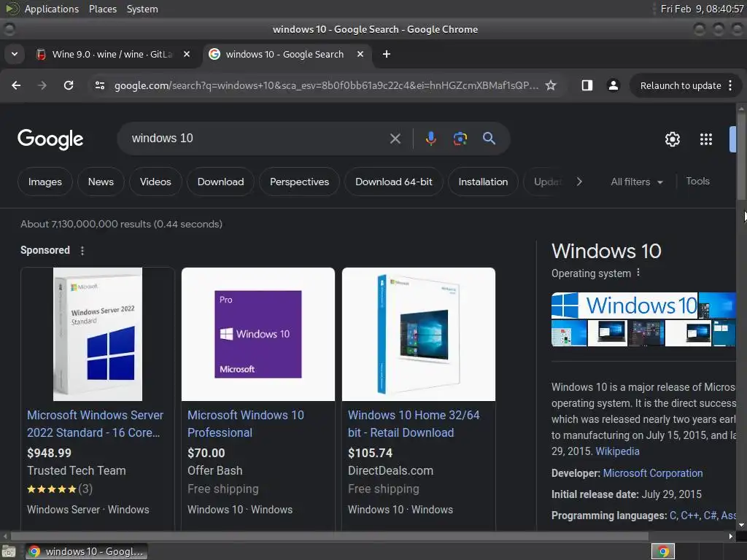Open the tab search dropdown
The height and width of the screenshot is (560, 747).
pyautogui.click(x=15, y=54)
